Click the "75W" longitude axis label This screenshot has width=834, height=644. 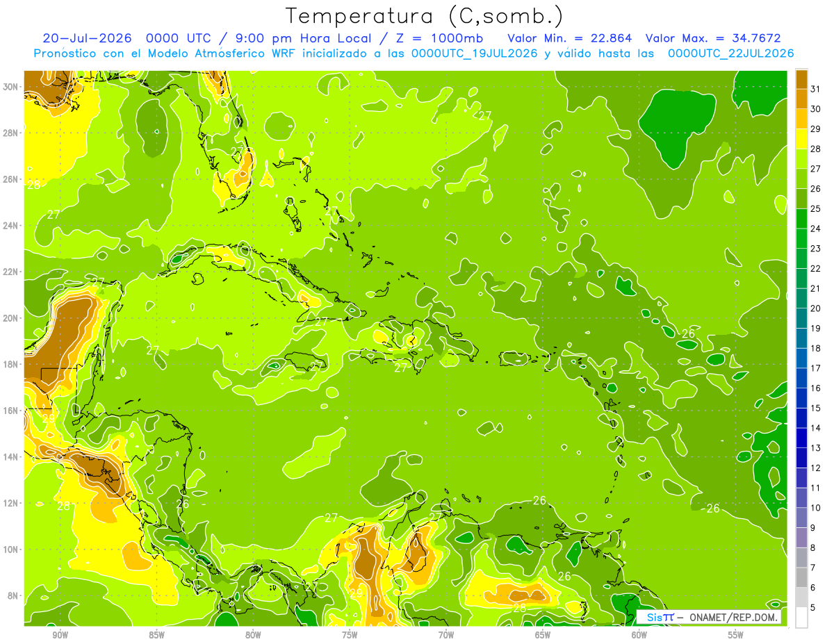[x=350, y=635]
